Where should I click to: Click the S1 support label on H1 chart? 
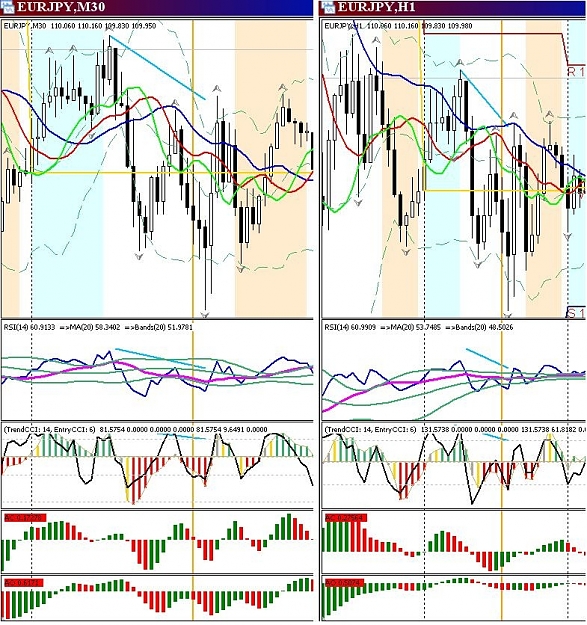[576, 313]
